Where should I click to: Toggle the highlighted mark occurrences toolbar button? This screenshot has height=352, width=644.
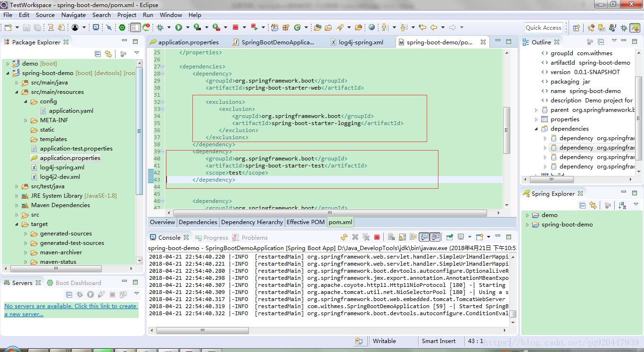(x=136, y=27)
